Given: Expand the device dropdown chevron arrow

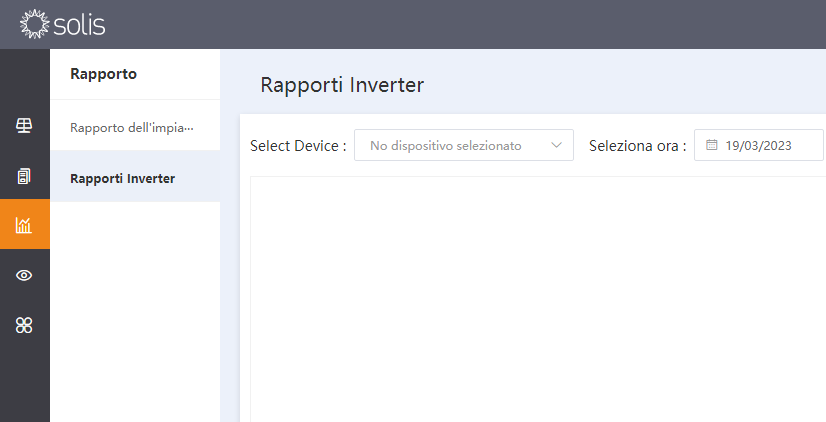Looking at the screenshot, I should (x=556, y=145).
